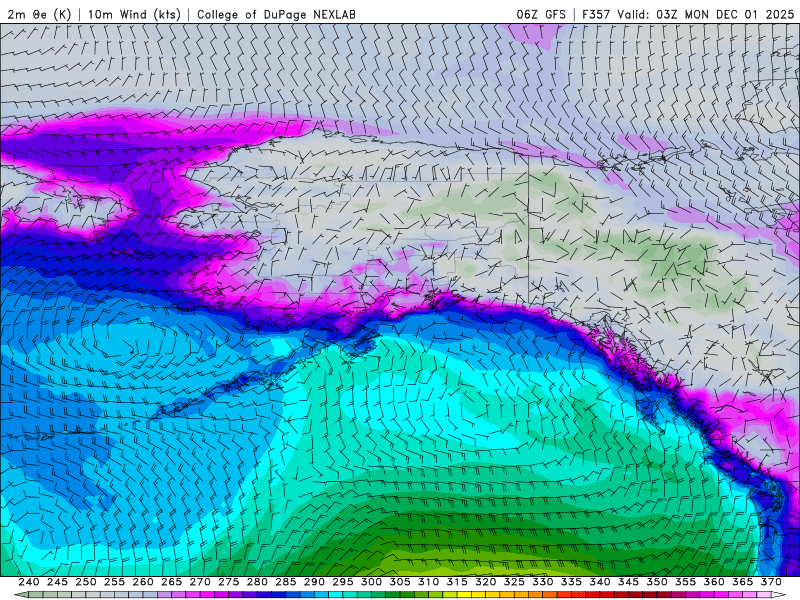This screenshot has height=600, width=800.
Task: Click the 340 value on the color scale
Action: tap(600, 582)
